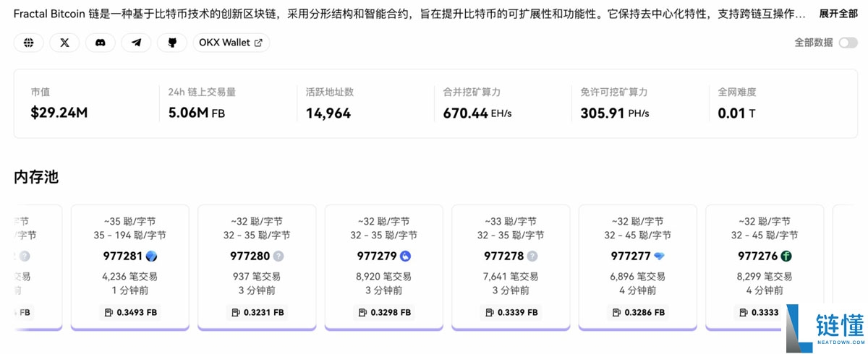The width and height of the screenshot is (868, 354).
Task: Click 35 - 194 聪/字节 fee range
Action: click(130, 236)
